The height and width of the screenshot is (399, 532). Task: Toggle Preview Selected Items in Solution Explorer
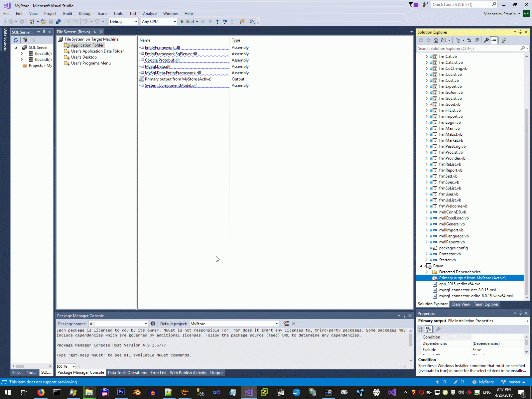pos(494,40)
